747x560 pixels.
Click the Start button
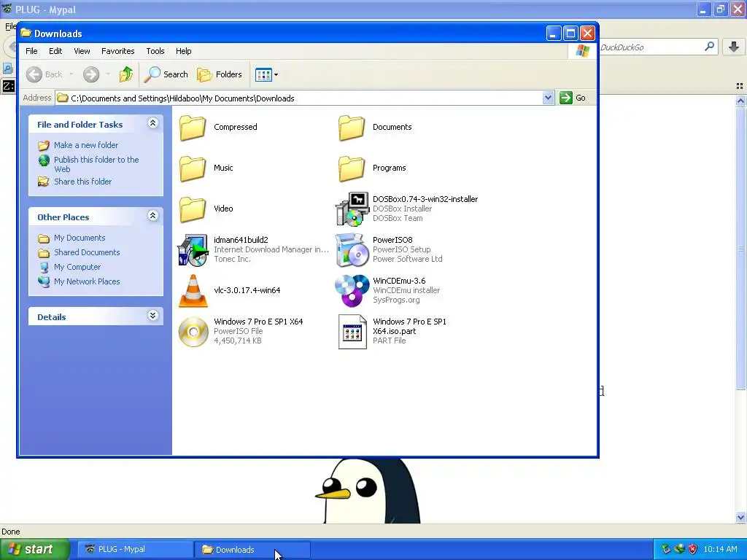coord(35,550)
